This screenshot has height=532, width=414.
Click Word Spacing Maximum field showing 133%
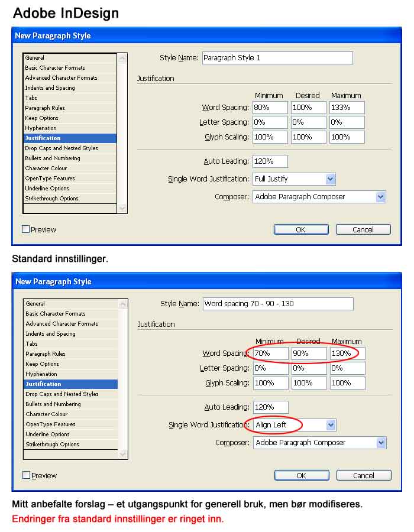pyautogui.click(x=347, y=108)
